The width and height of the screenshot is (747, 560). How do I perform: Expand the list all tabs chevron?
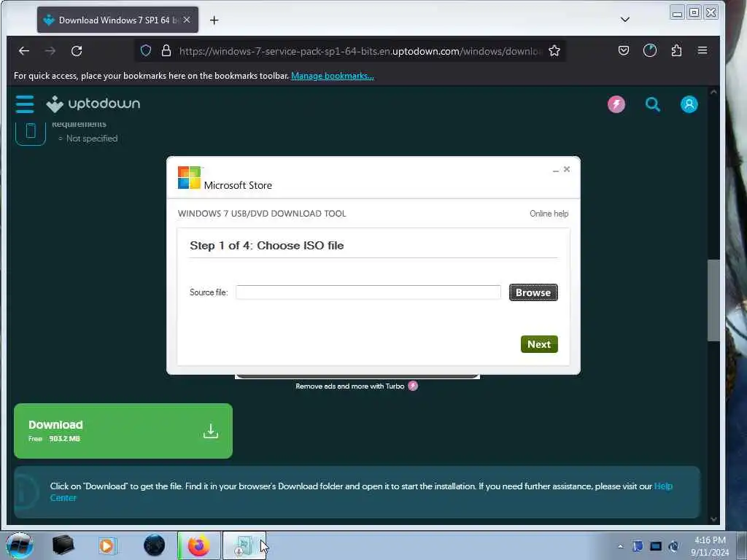[x=625, y=20]
